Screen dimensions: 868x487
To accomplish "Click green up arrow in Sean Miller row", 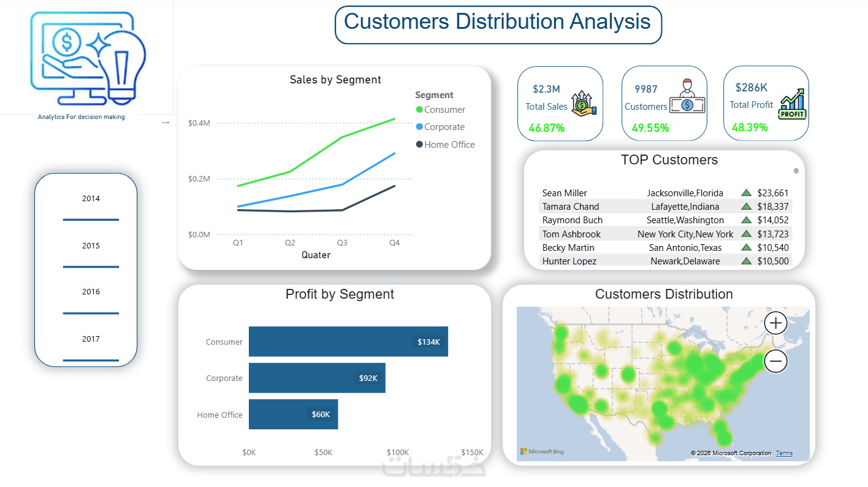I will pos(747,193).
